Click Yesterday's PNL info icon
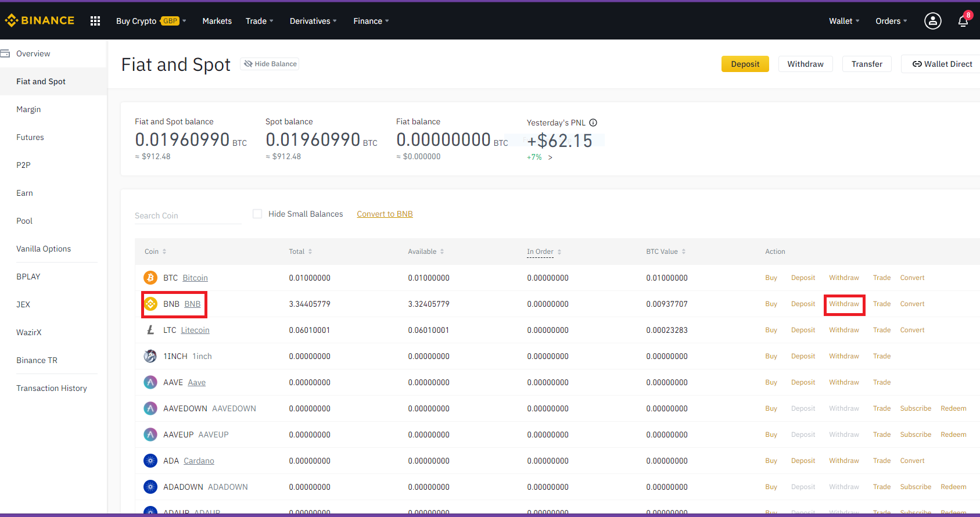This screenshot has height=517, width=980. point(593,123)
